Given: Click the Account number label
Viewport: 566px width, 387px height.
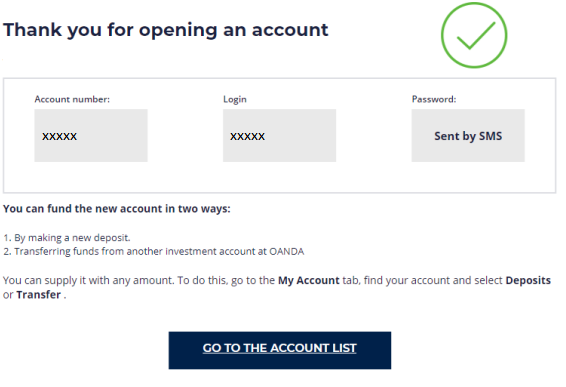Looking at the screenshot, I should (x=72, y=99).
